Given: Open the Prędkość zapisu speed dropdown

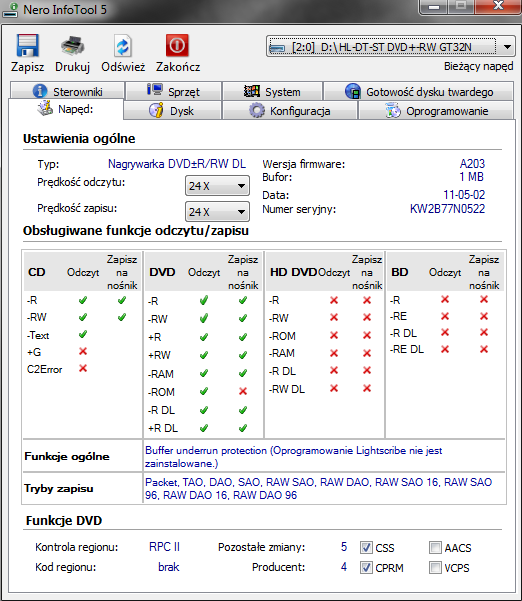Looking at the screenshot, I should pyautogui.click(x=217, y=212).
